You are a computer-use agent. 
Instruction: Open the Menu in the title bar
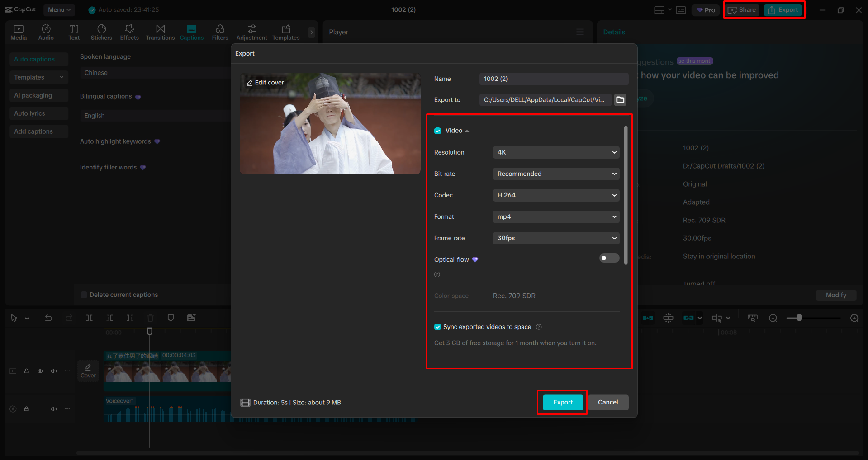point(59,9)
